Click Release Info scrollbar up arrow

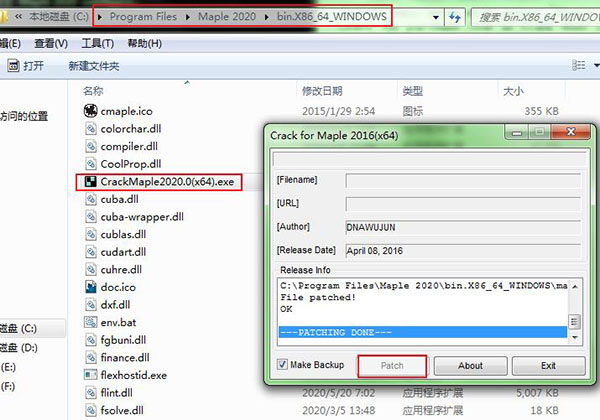tap(574, 286)
